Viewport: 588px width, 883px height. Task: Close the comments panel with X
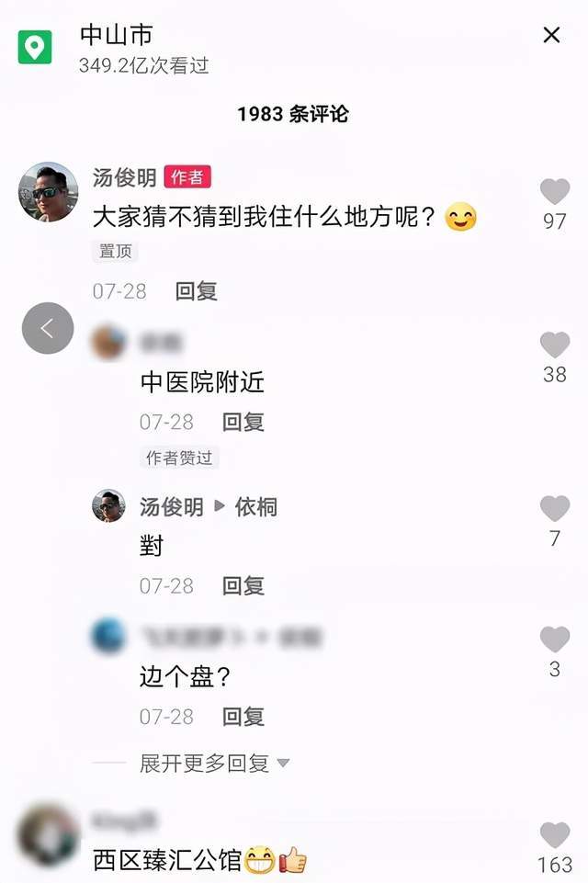click(x=551, y=35)
